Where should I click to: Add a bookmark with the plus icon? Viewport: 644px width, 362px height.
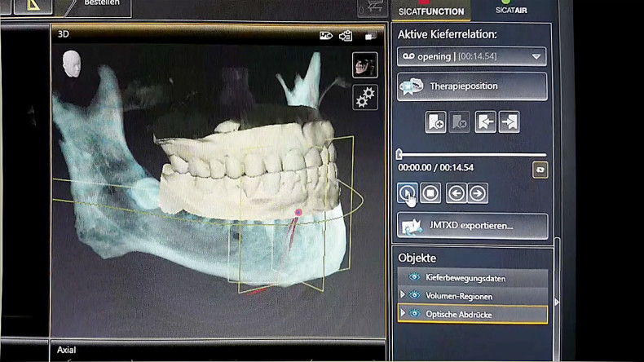436,121
